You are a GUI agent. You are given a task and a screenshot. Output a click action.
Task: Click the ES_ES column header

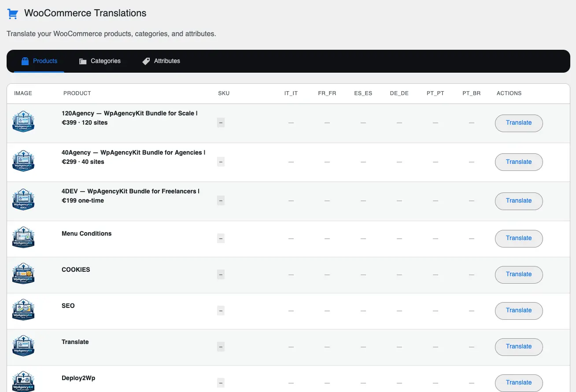click(x=363, y=93)
